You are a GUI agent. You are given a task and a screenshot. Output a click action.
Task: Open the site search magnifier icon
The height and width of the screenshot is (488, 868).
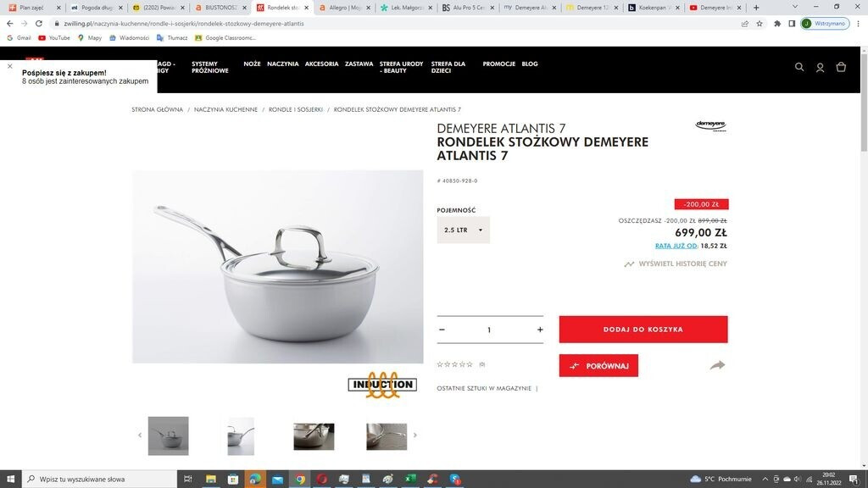coord(798,67)
